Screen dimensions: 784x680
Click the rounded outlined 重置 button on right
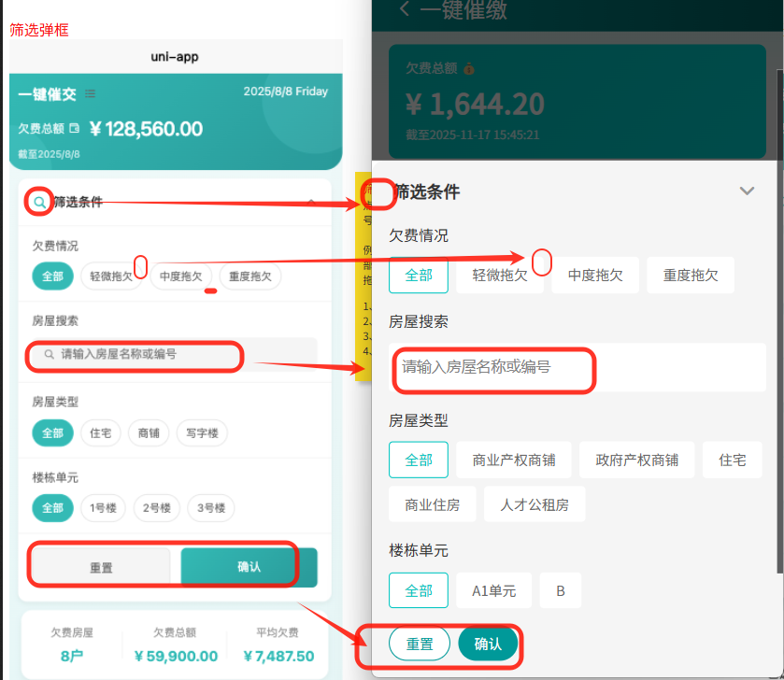point(420,644)
